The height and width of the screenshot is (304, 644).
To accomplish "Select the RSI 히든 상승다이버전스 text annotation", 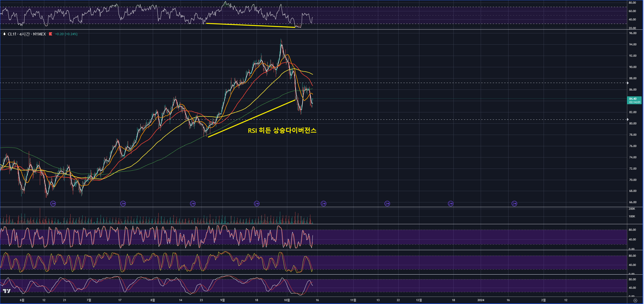I will click(x=282, y=130).
